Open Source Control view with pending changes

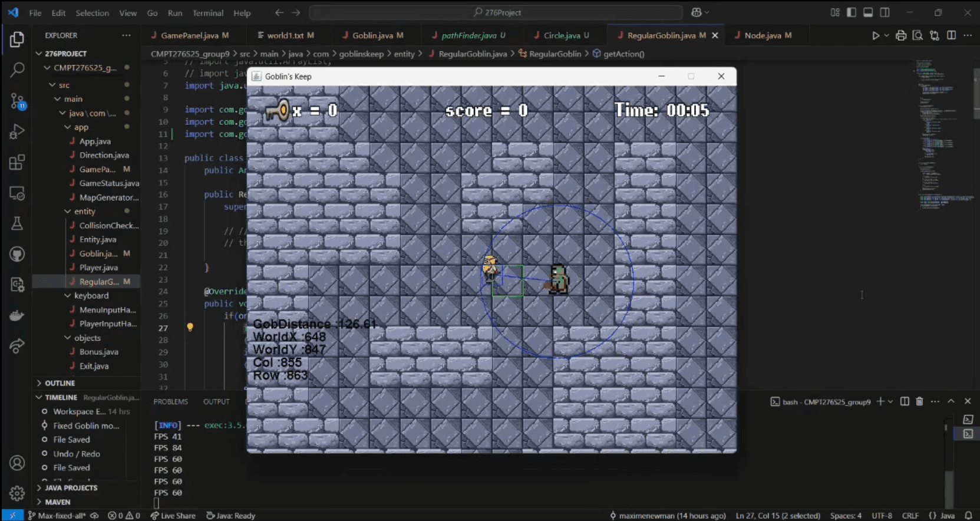point(17,101)
